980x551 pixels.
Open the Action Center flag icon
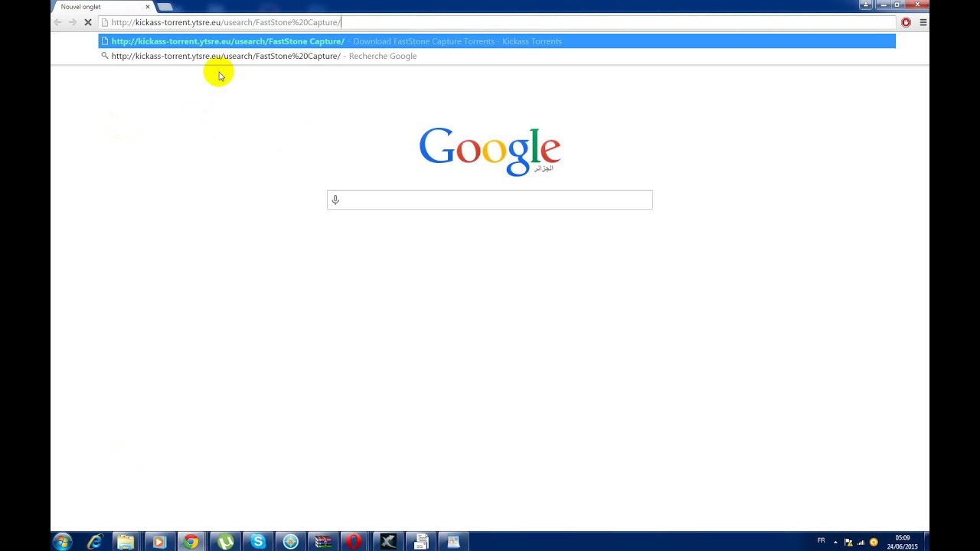[848, 542]
